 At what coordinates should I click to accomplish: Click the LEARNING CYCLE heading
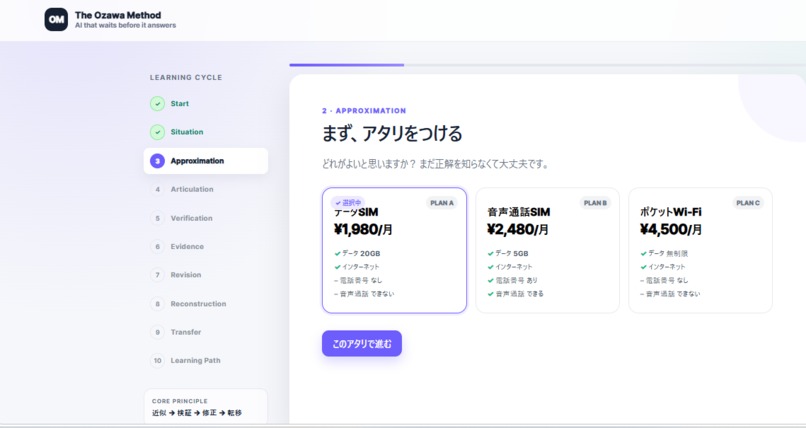pos(186,78)
